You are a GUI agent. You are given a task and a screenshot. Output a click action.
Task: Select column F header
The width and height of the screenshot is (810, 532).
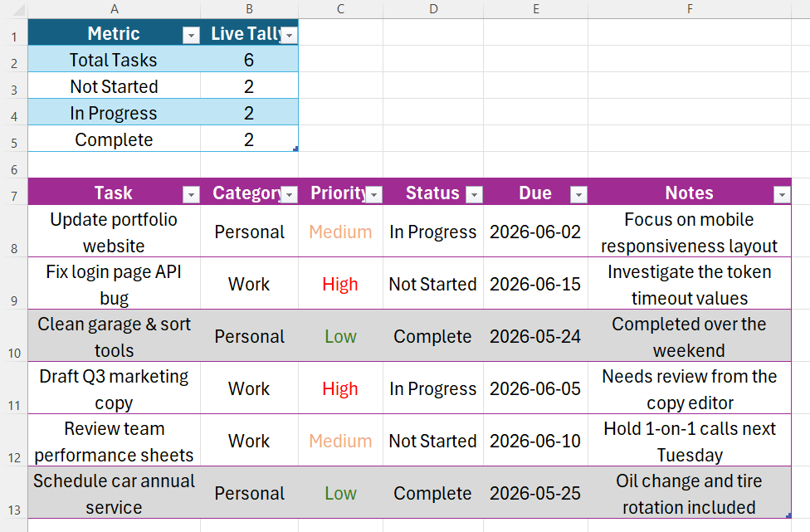690,9
